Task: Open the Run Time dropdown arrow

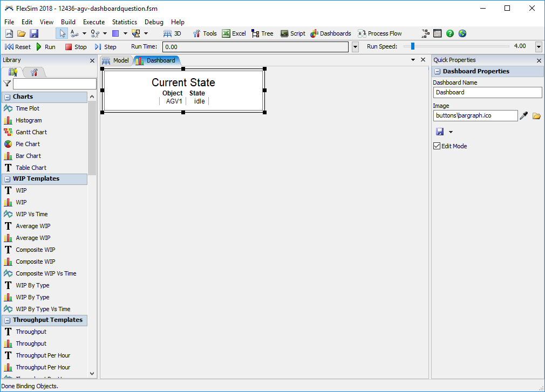Action: (355, 47)
